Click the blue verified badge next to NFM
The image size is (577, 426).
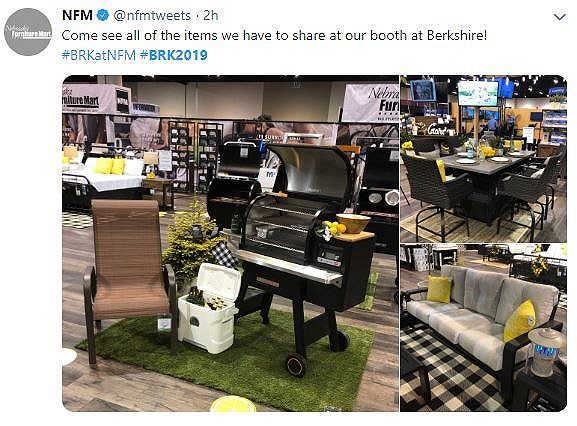(x=103, y=15)
